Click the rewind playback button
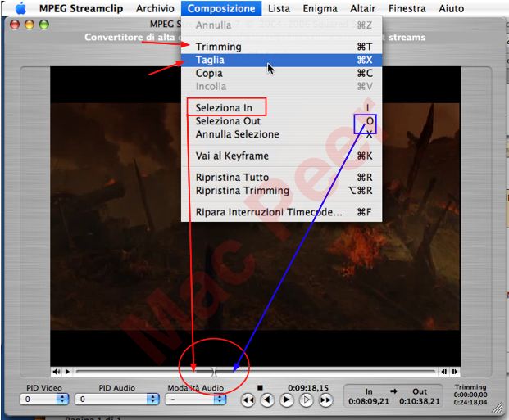 click(248, 400)
